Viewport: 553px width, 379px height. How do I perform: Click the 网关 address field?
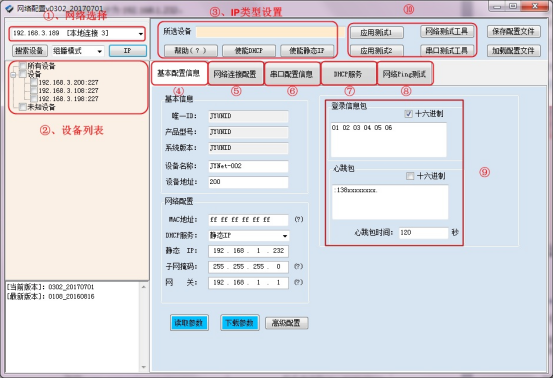248,283
